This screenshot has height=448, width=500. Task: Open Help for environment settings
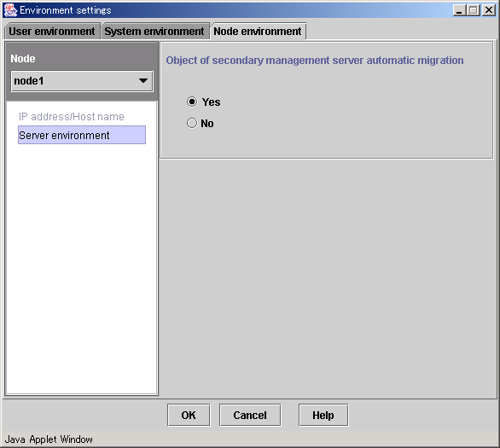coord(323,416)
